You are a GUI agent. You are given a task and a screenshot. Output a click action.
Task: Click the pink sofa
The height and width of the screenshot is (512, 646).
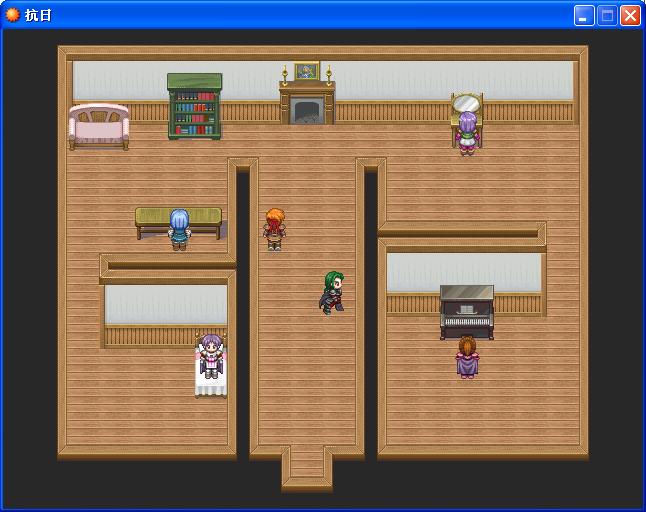pos(99,126)
